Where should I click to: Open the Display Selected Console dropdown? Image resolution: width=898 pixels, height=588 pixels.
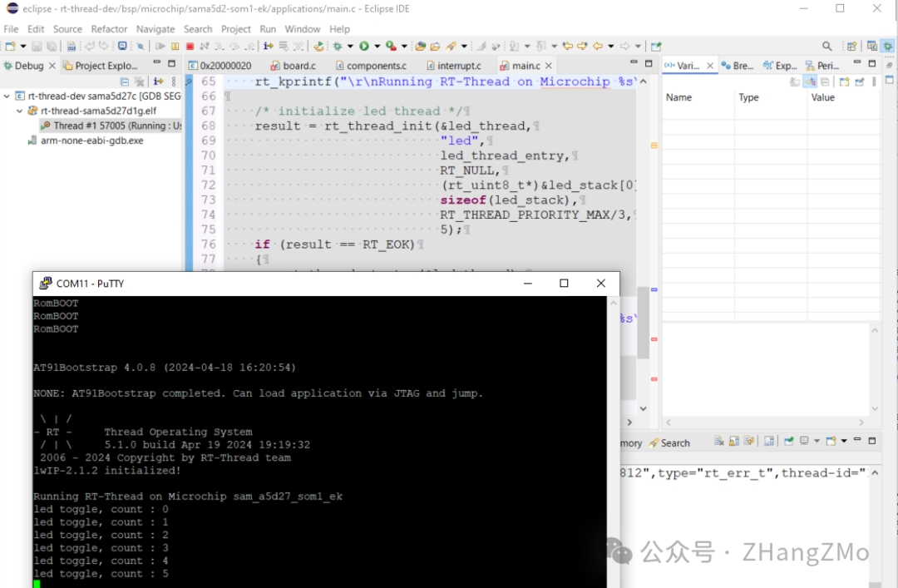click(817, 441)
